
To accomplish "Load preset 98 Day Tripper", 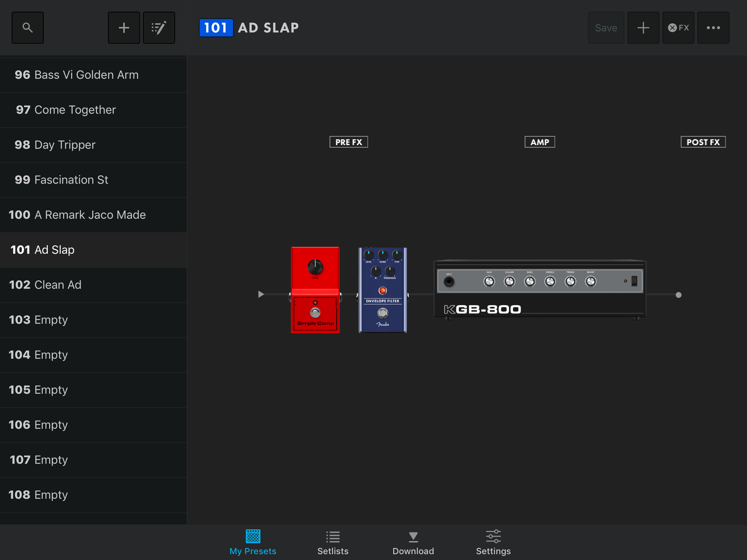I will click(93, 145).
